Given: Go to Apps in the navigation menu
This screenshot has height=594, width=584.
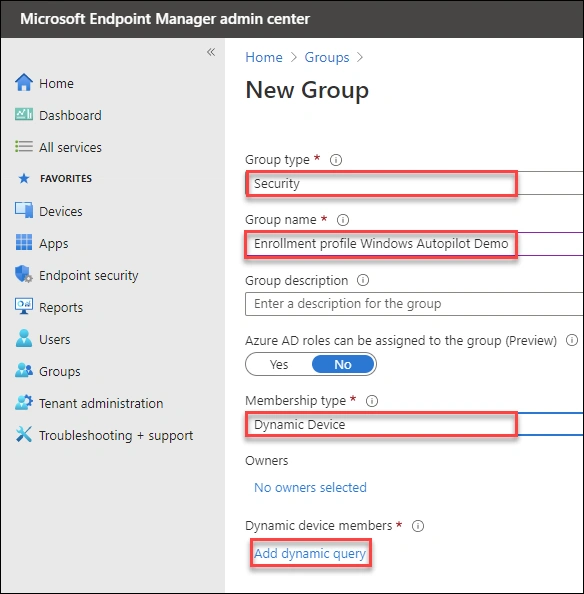Looking at the screenshot, I should 53,243.
